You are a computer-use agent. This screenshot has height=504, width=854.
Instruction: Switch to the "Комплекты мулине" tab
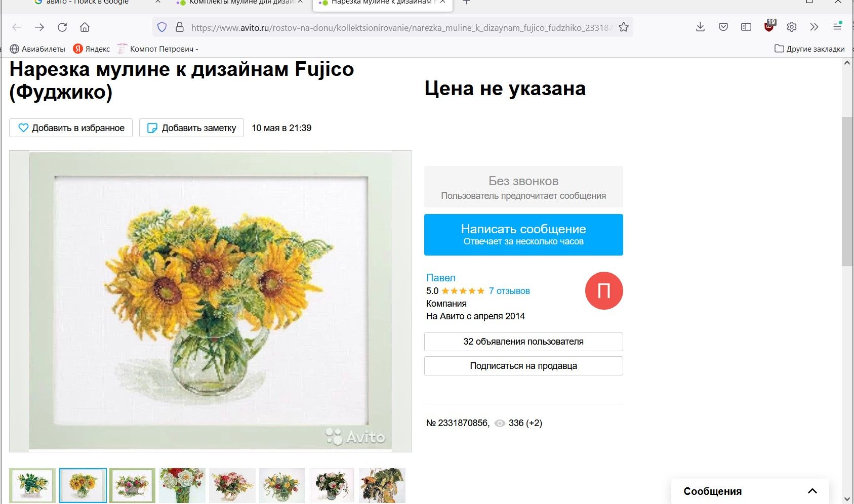tap(238, 3)
